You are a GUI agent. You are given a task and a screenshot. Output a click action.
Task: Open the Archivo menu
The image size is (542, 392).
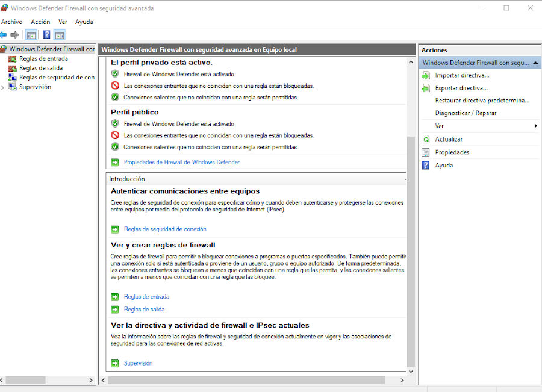click(x=11, y=22)
